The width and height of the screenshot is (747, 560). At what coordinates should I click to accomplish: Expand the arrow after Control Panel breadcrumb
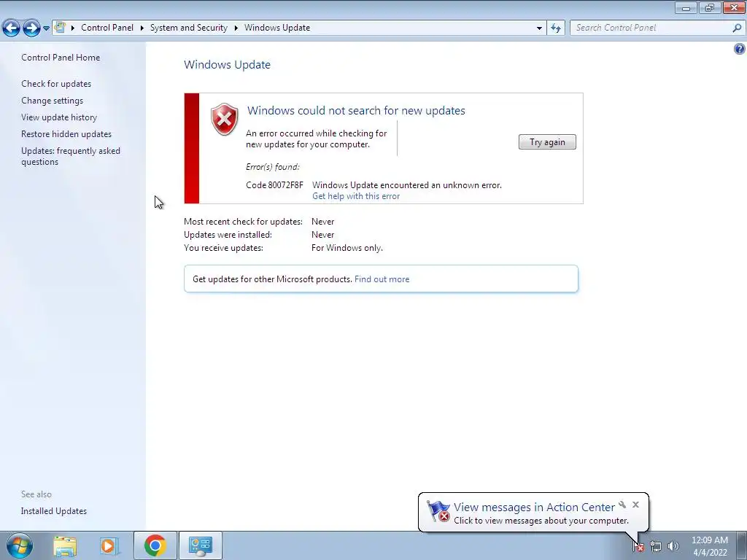point(142,28)
